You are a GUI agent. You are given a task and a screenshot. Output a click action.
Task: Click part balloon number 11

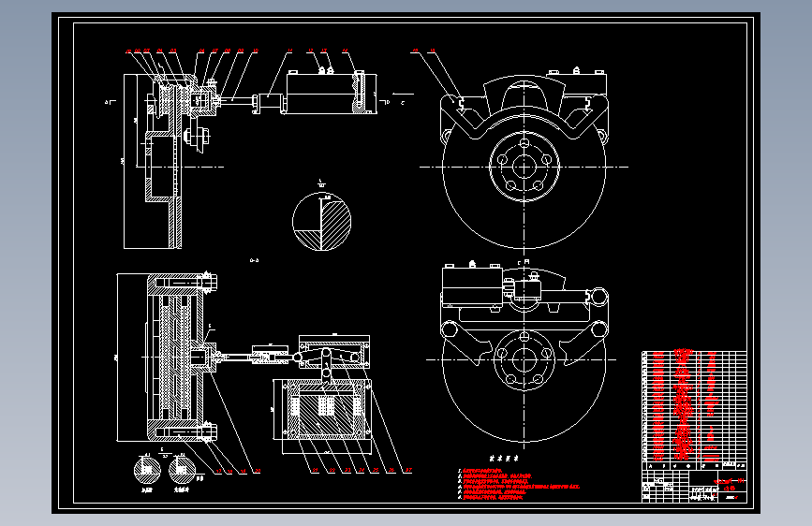(x=289, y=51)
